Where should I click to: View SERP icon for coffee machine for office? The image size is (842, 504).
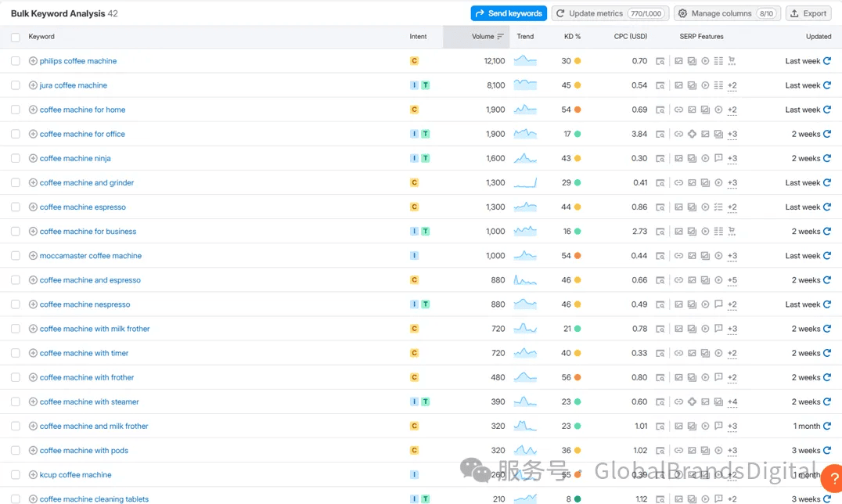coord(660,135)
